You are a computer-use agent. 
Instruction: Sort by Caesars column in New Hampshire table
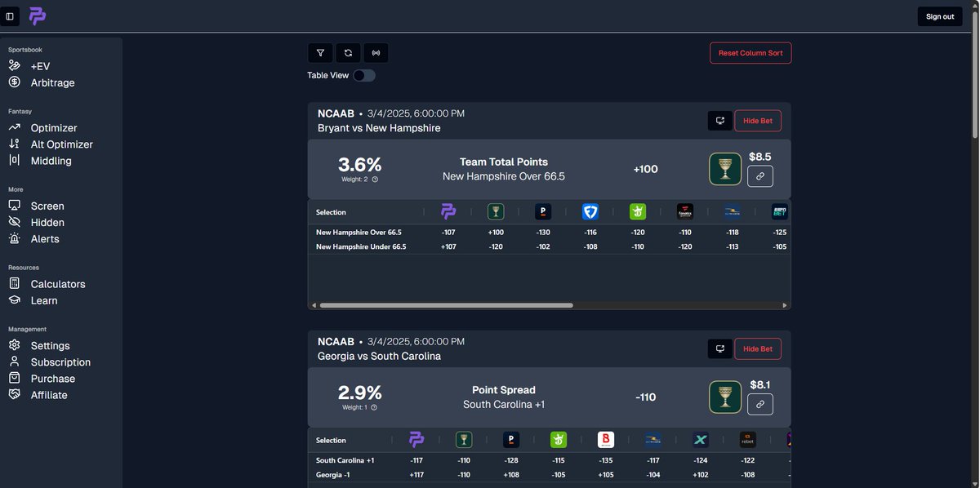tap(496, 212)
